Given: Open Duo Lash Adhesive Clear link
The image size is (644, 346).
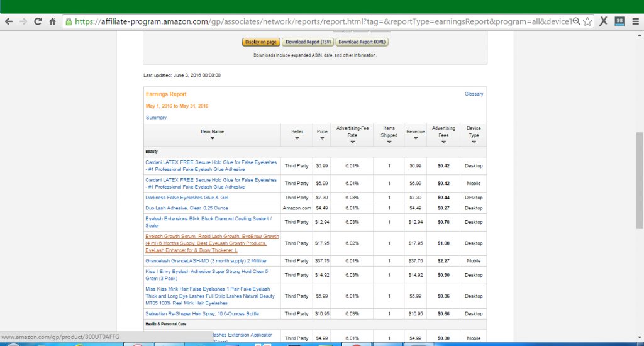Looking at the screenshot, I should click(186, 208).
